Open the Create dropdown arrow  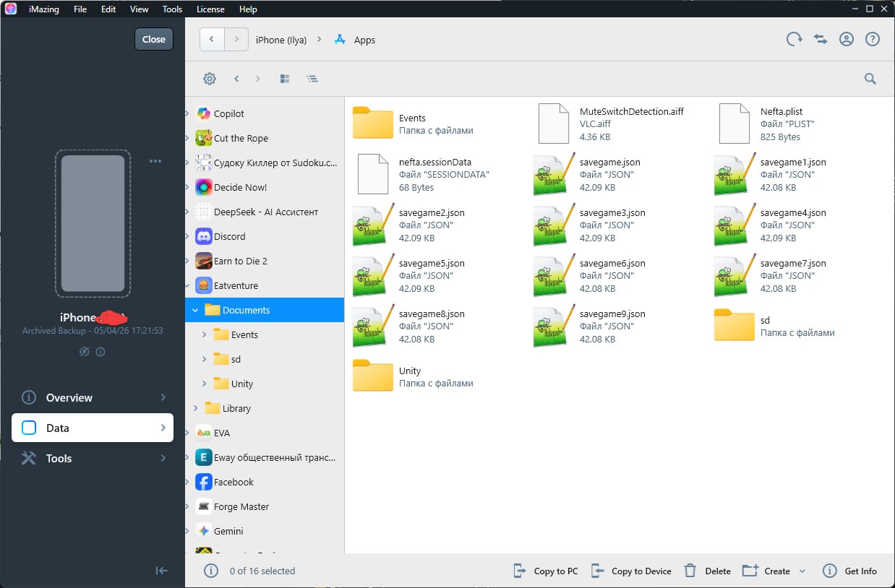coord(802,571)
